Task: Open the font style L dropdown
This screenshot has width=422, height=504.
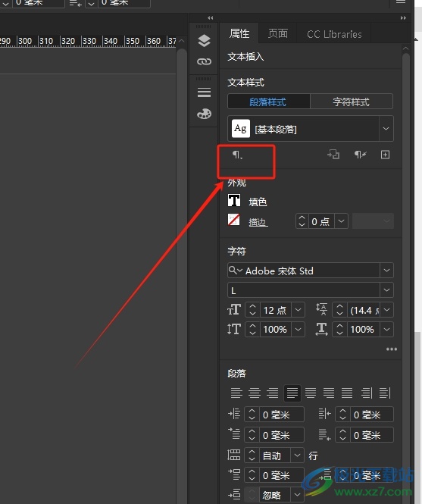Action: coord(386,290)
